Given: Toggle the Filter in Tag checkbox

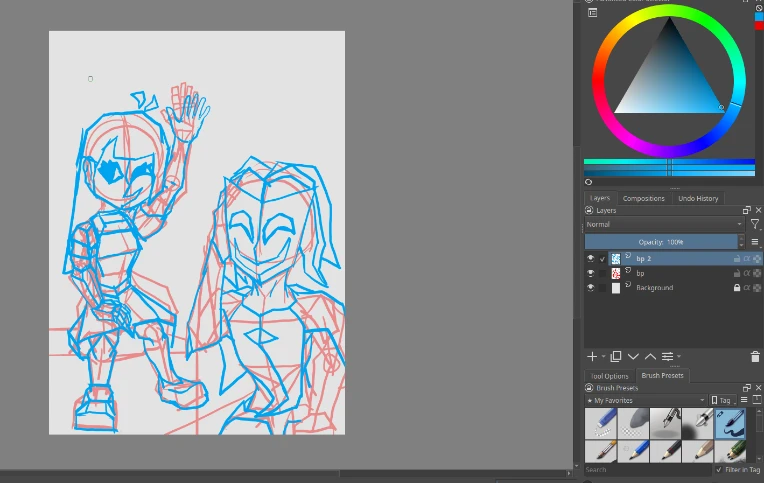Looking at the screenshot, I should (x=719, y=470).
